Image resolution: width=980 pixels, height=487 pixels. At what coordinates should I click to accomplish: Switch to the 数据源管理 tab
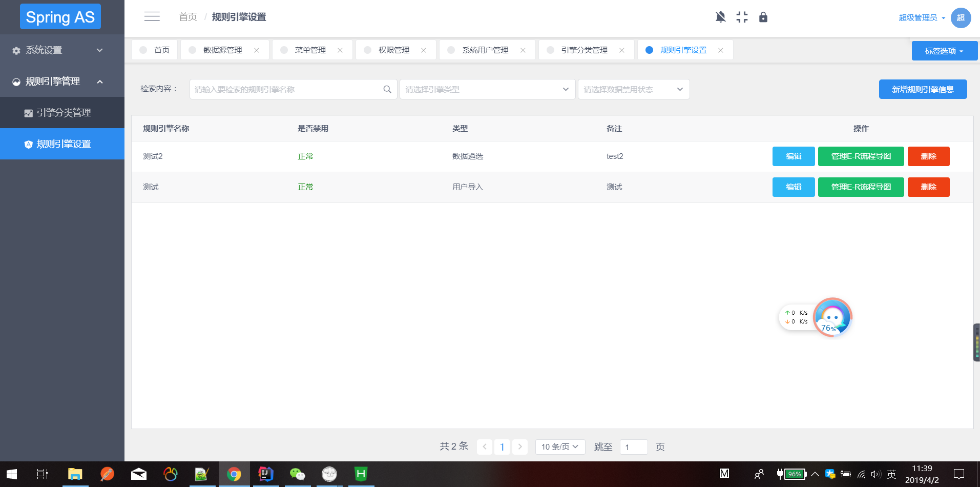(220, 50)
